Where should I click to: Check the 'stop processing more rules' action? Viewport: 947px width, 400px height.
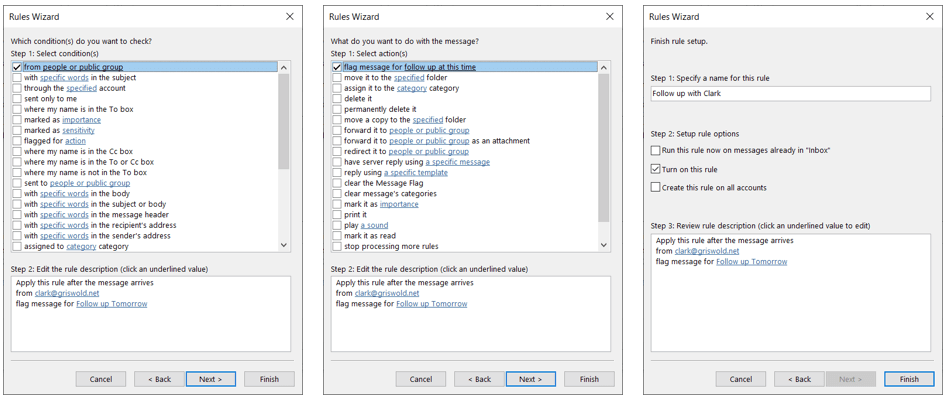[x=337, y=246]
